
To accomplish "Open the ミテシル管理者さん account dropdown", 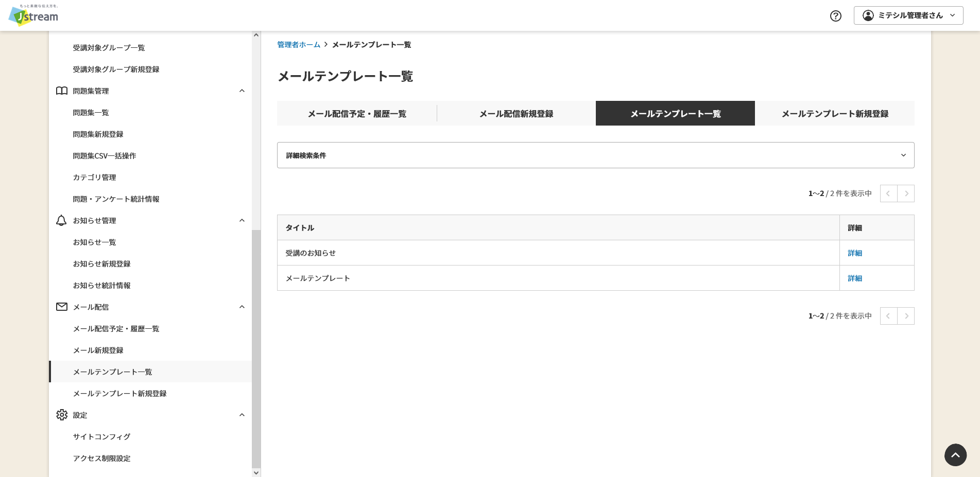I will click(908, 15).
